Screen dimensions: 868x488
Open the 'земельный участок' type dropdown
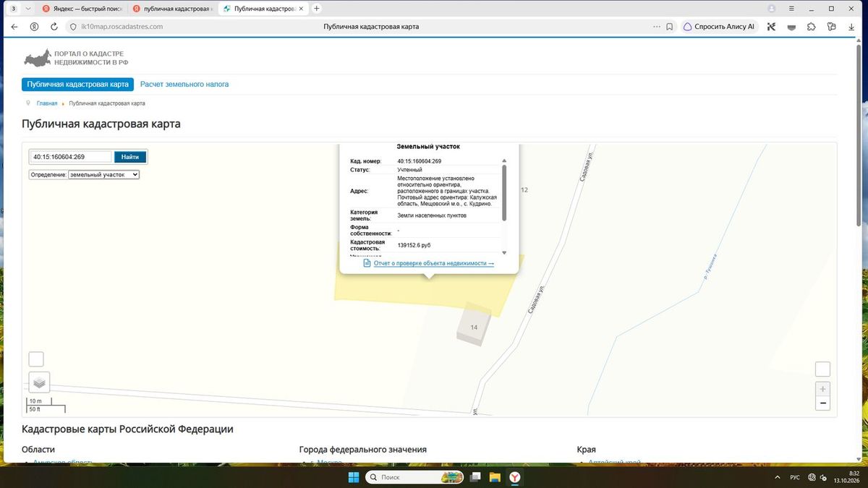click(103, 174)
